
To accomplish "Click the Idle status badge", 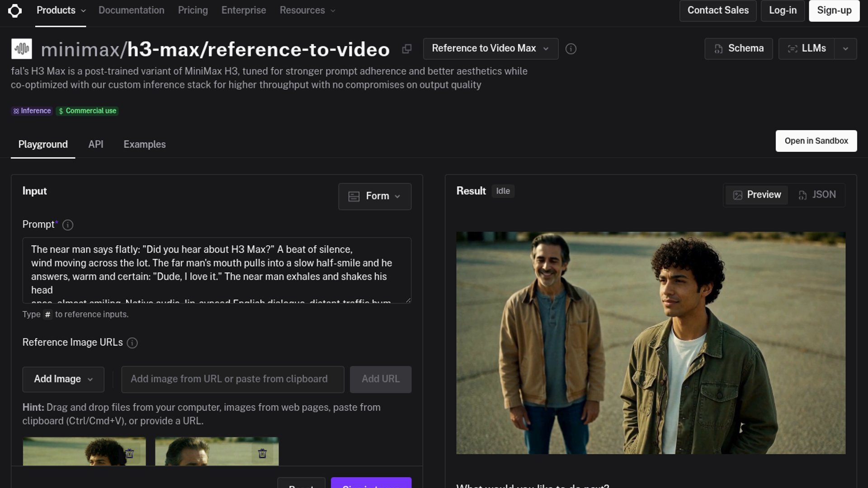I will tap(503, 191).
